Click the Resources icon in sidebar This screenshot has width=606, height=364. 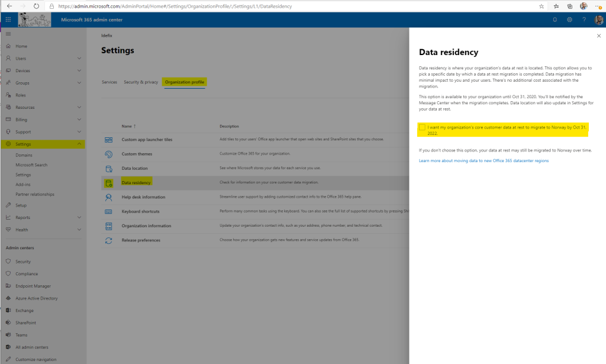tap(8, 107)
